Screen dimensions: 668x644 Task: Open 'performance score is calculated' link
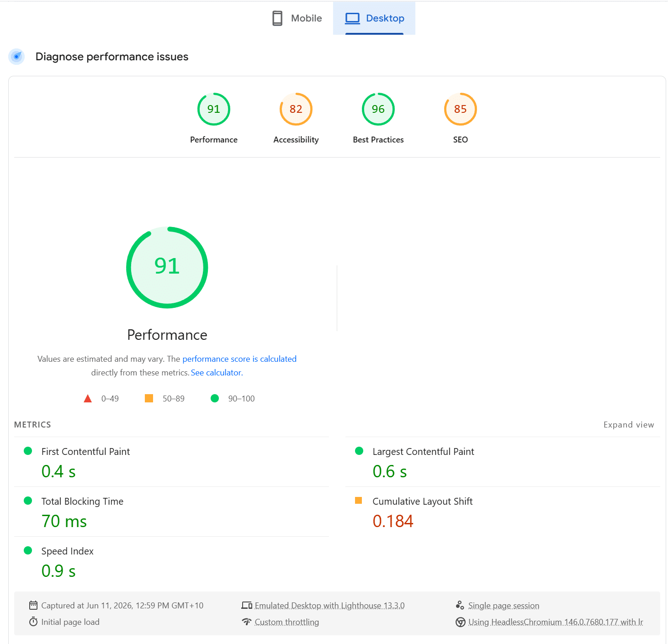tap(239, 359)
